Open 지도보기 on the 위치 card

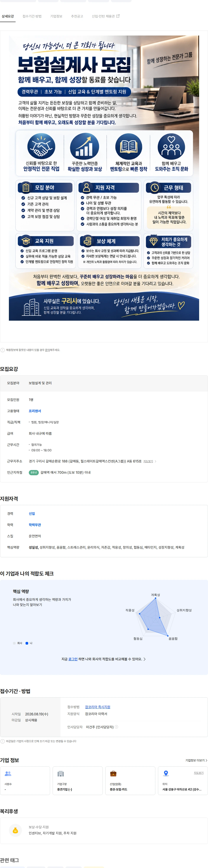point(198,773)
